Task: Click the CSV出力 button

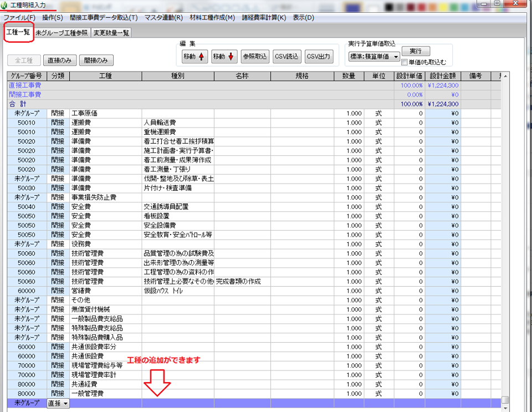Action: tap(318, 57)
